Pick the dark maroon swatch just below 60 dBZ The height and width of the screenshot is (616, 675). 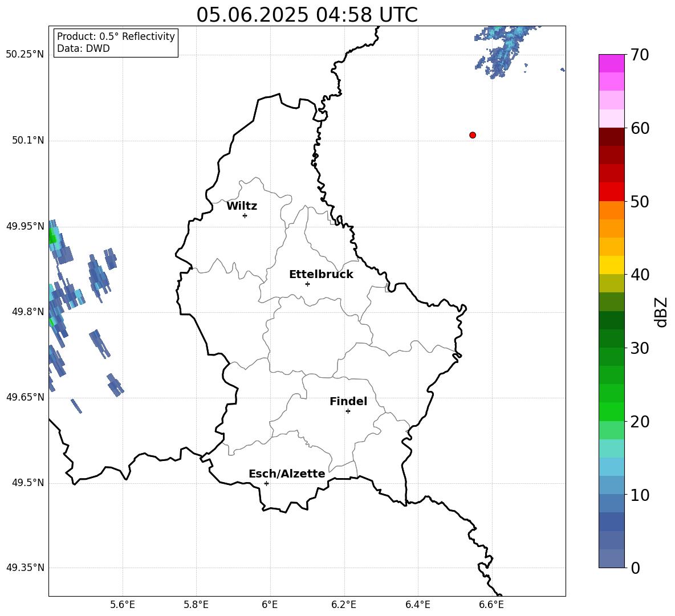[x=612, y=137]
